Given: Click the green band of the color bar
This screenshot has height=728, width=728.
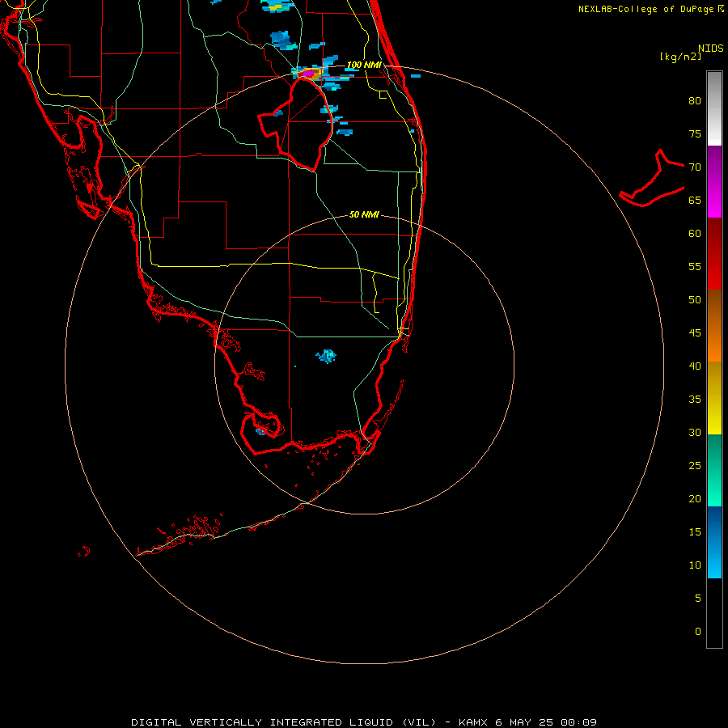Looking at the screenshot, I should point(714,470).
